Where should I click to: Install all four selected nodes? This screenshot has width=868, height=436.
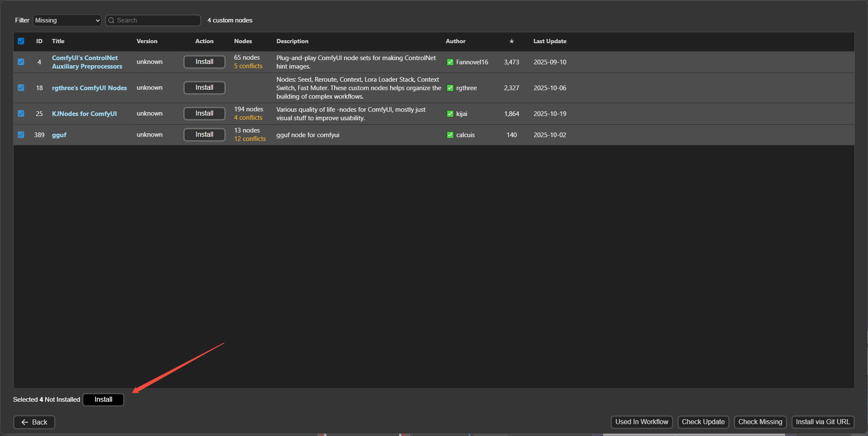click(103, 400)
